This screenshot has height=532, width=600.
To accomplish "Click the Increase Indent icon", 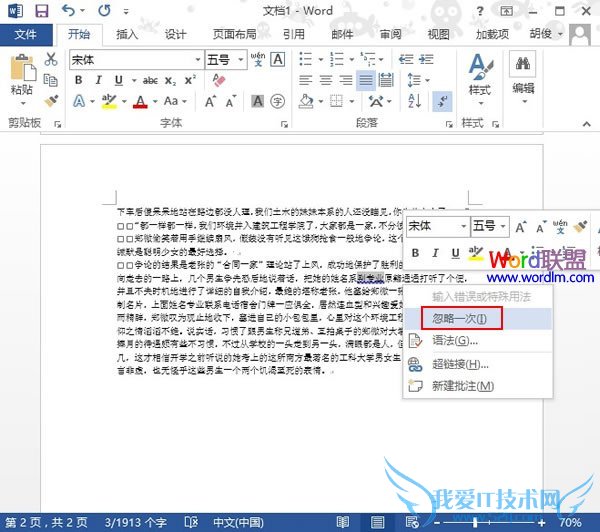I will [x=426, y=60].
